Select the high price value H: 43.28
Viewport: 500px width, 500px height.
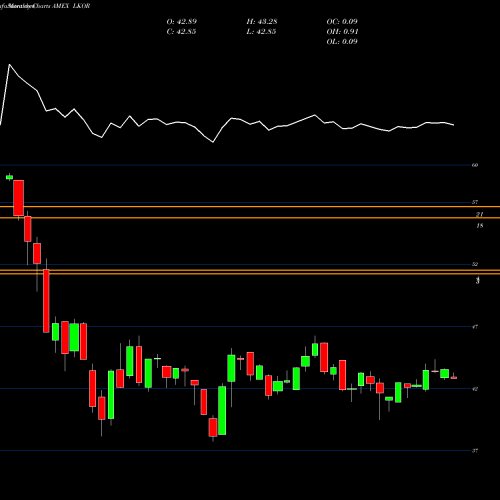pos(262,22)
